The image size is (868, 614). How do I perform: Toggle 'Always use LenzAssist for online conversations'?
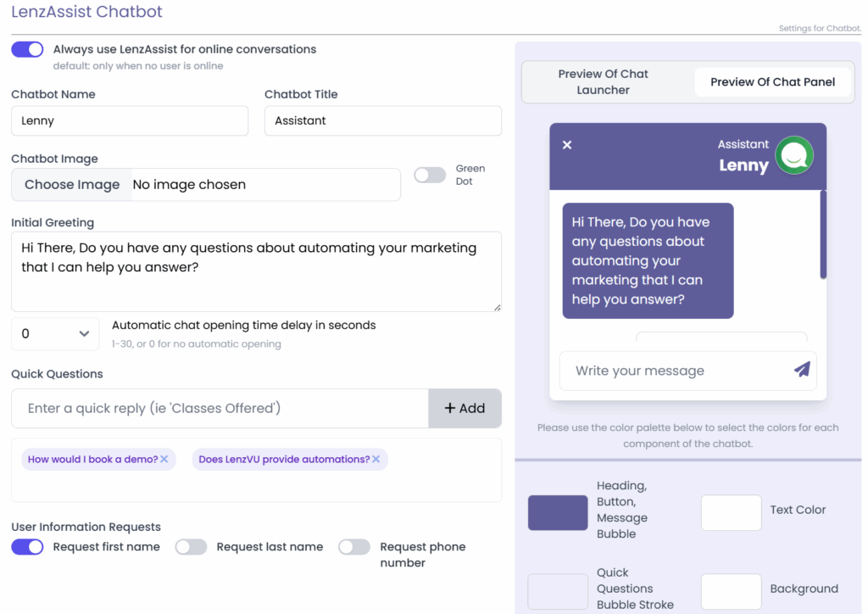[27, 49]
